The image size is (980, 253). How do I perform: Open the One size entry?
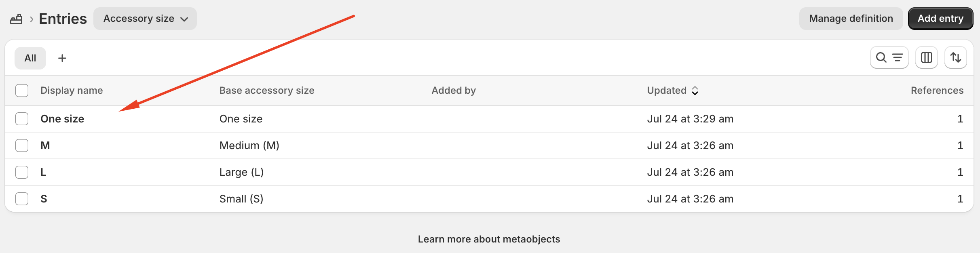62,119
